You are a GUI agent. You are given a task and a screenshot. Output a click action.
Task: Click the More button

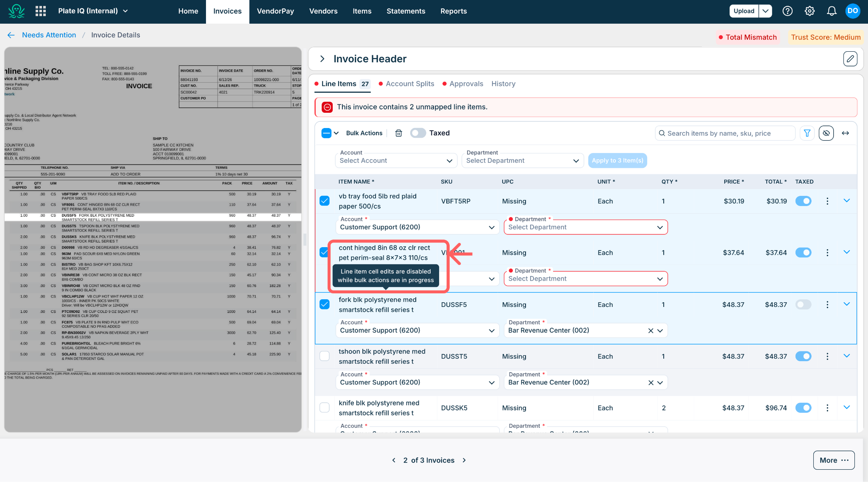coord(834,460)
